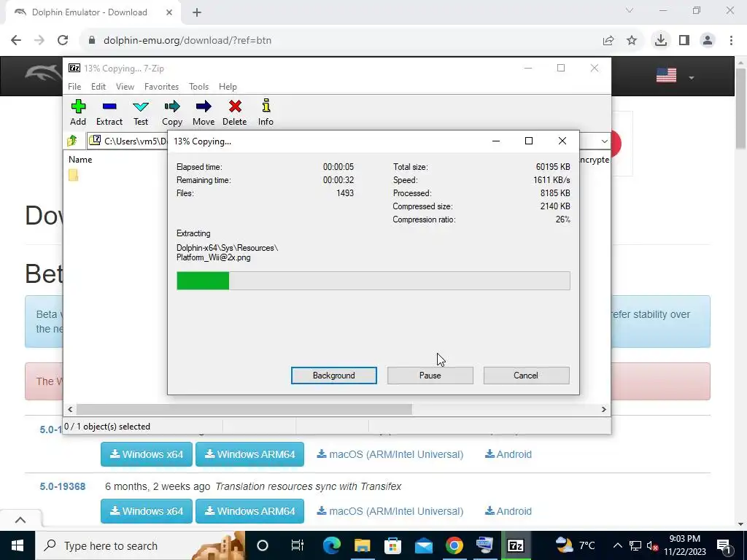Open Chrome downloads icon in toolbar
The width and height of the screenshot is (747, 560).
(x=661, y=41)
